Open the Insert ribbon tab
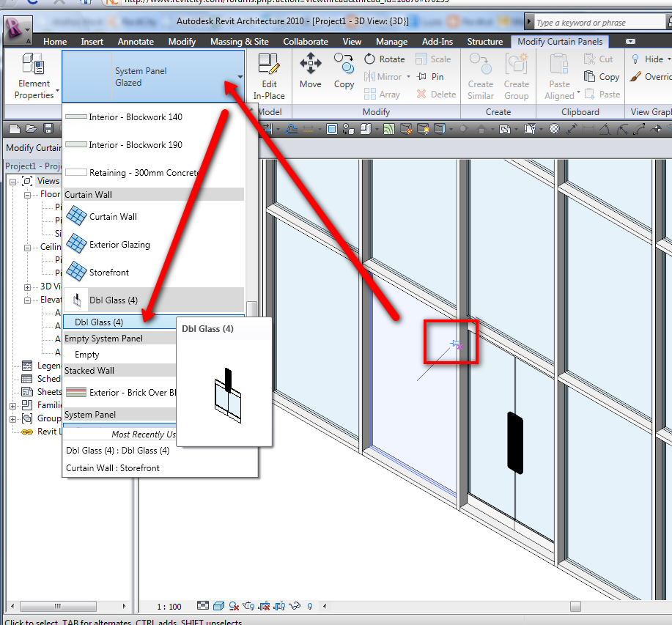Image resolution: width=672 pixels, height=625 pixels. point(92,42)
